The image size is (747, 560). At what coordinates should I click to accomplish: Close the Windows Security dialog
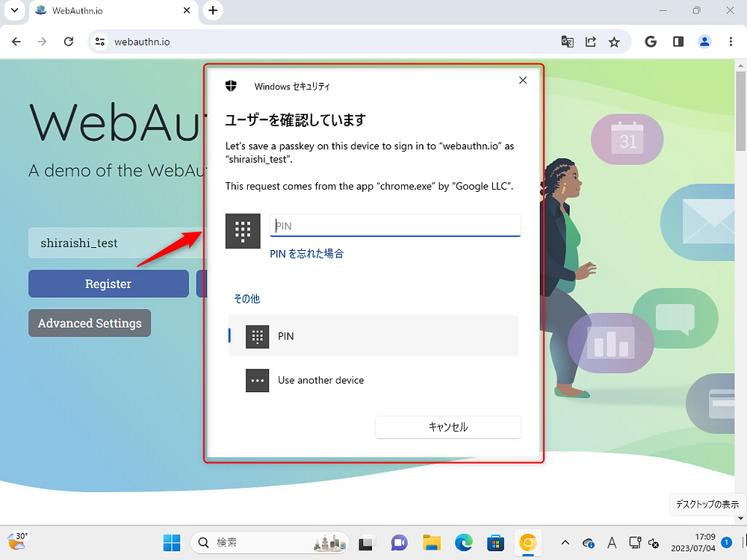[523, 81]
